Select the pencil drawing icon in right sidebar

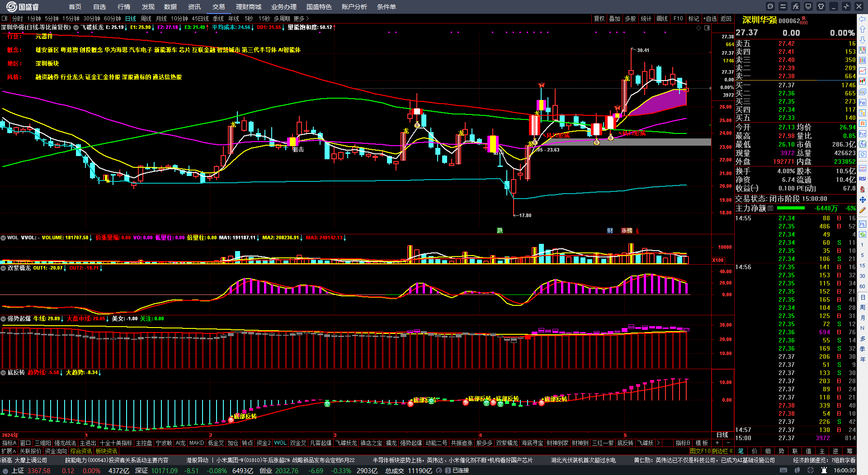[863, 210]
